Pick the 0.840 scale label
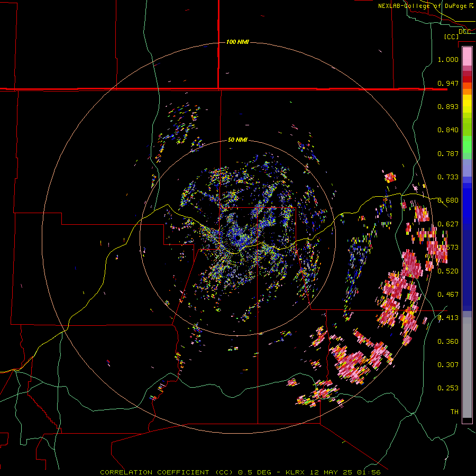The height and width of the screenshot is (476, 476). click(448, 130)
